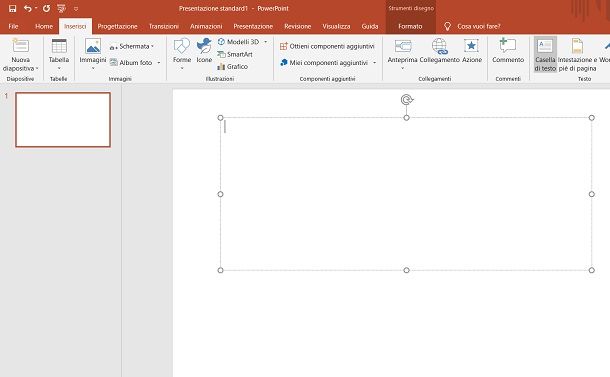Open the Schermata screenshot menu
This screenshot has width=610, height=377.
(x=131, y=46)
